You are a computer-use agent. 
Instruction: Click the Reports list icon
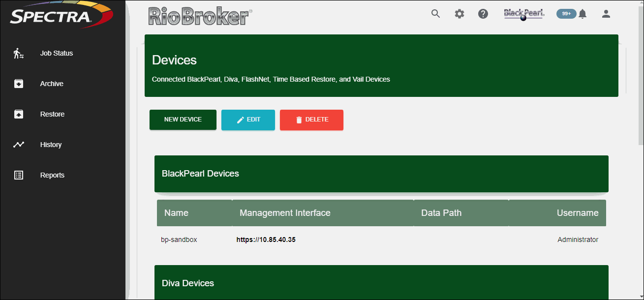click(19, 175)
